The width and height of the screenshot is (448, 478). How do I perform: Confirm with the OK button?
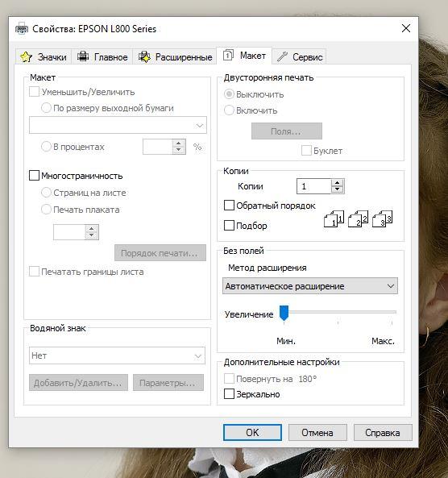(x=252, y=432)
